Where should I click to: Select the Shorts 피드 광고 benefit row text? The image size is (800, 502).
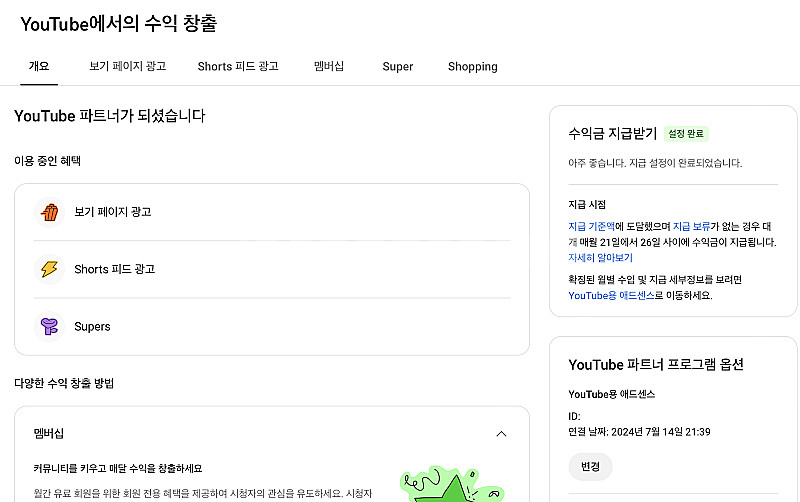click(114, 269)
